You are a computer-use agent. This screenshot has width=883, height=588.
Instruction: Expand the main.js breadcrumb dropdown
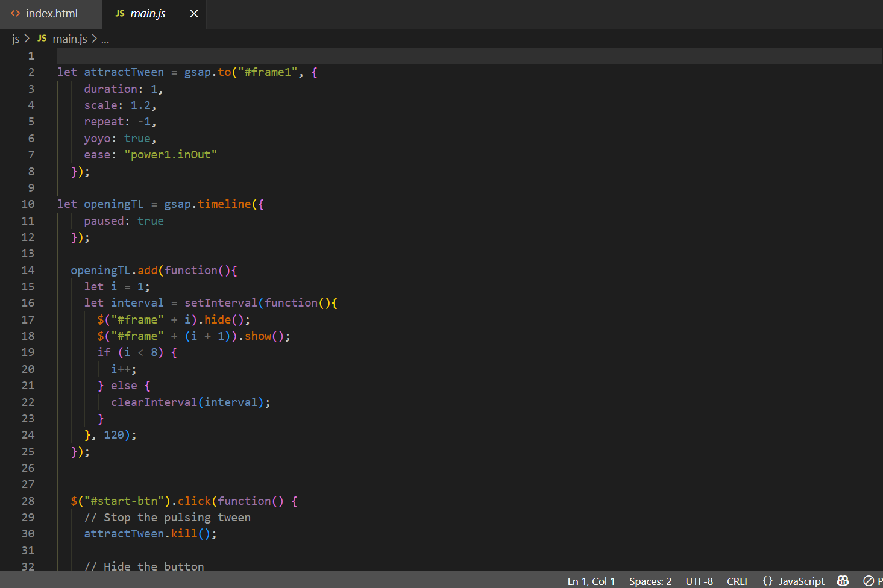click(x=69, y=39)
